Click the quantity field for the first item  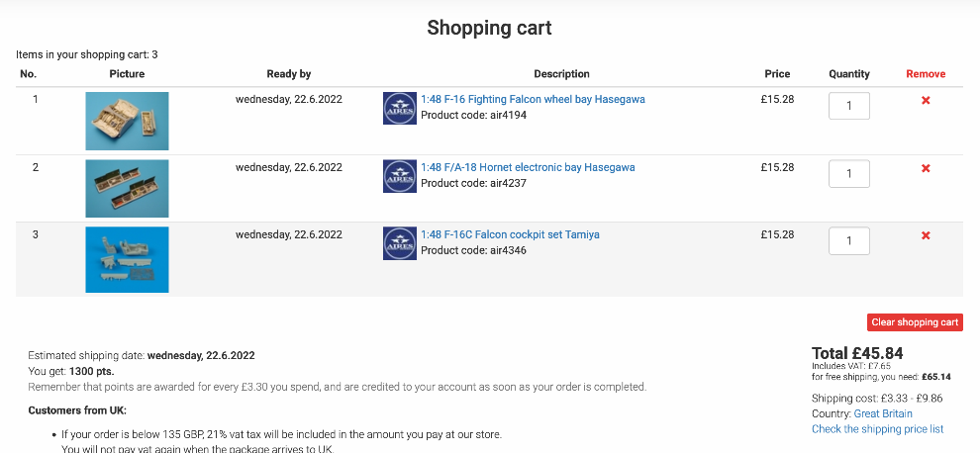[848, 107]
